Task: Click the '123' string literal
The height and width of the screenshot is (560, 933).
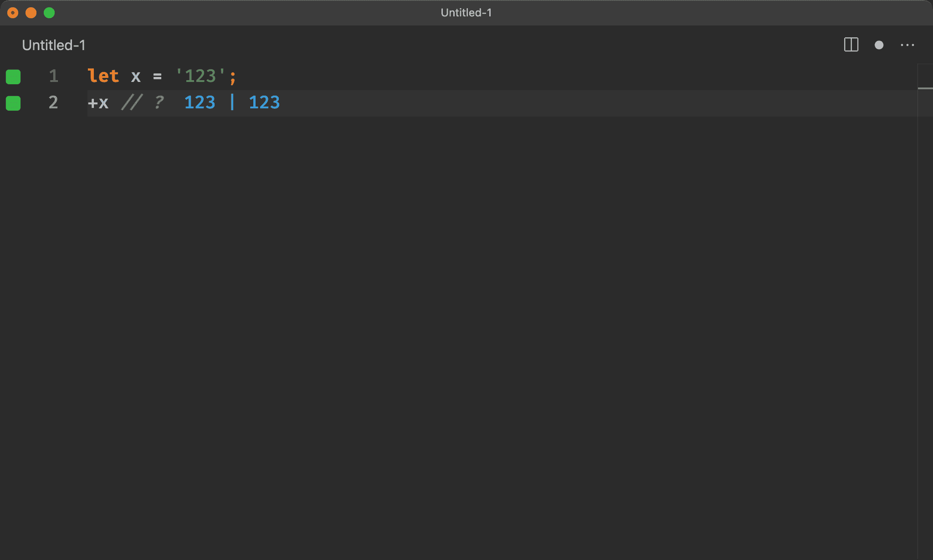Action: click(x=200, y=76)
